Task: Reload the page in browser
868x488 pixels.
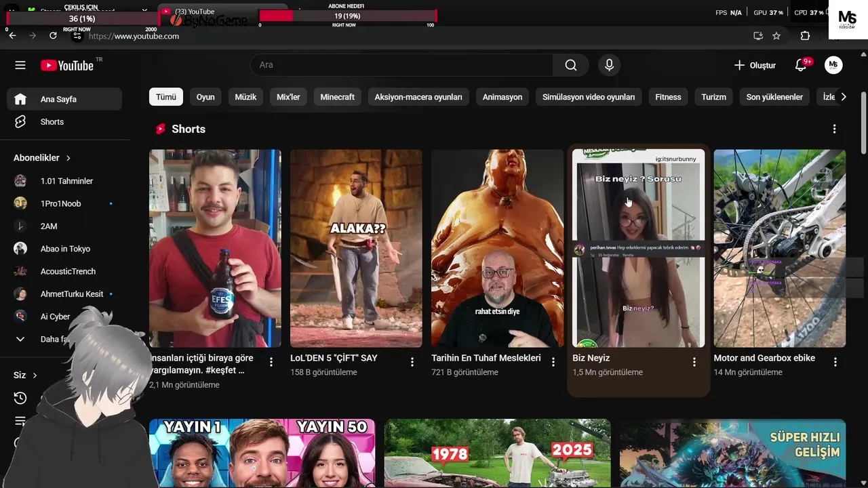Action: tap(54, 36)
